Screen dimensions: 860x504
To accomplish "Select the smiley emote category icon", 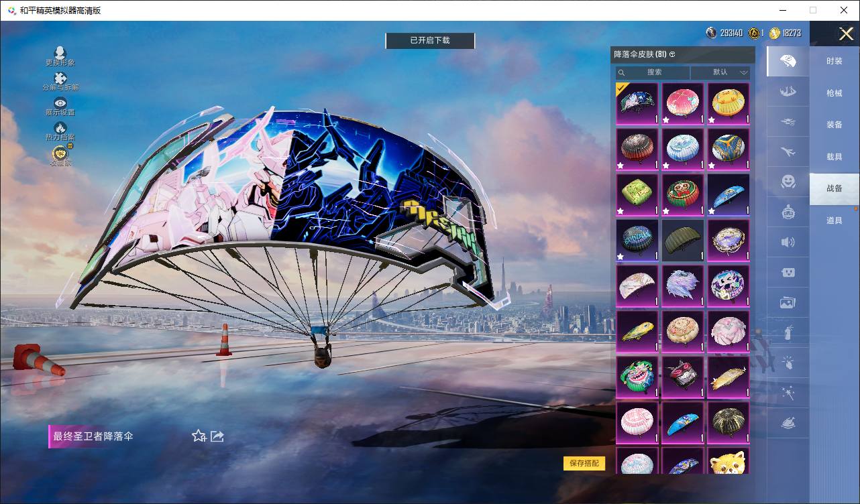I will click(x=788, y=182).
